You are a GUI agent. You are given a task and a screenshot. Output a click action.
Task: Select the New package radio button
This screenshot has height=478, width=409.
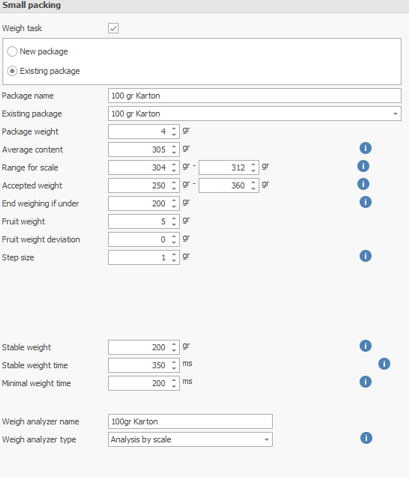12,52
